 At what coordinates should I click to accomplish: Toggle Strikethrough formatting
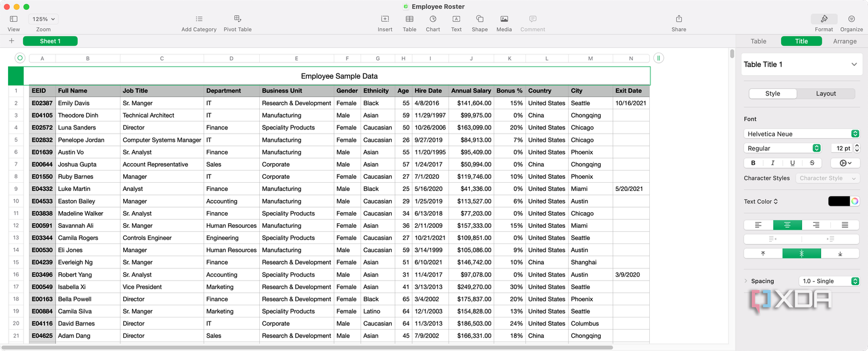(812, 163)
